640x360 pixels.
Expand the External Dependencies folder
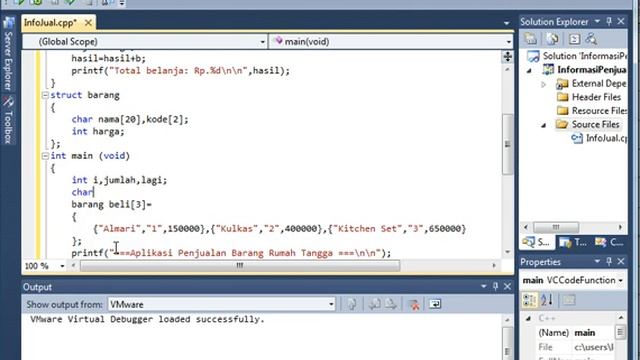click(543, 84)
